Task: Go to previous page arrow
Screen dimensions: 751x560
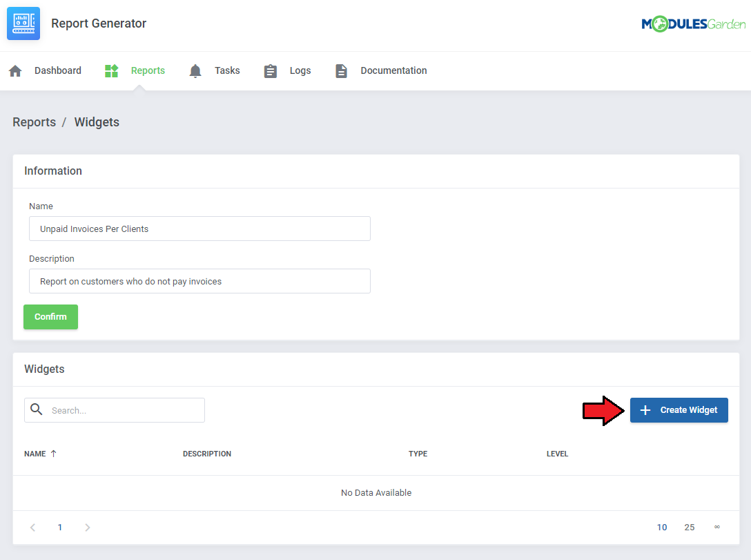Action: (x=32, y=528)
